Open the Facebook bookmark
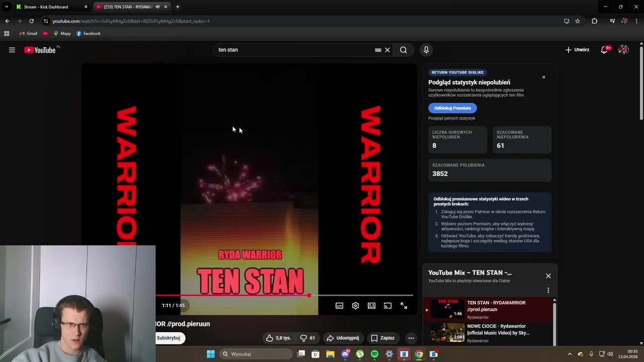The image size is (644, 362). tap(89, 34)
